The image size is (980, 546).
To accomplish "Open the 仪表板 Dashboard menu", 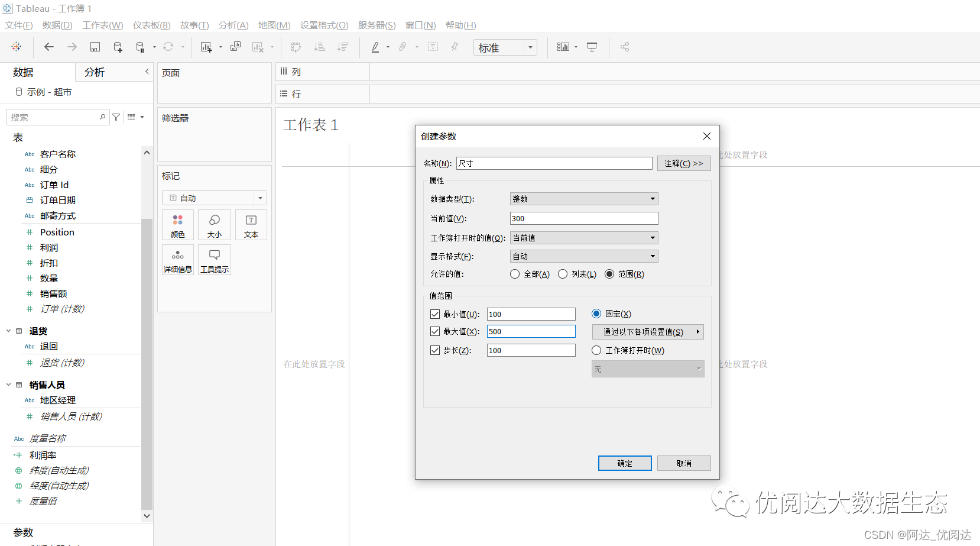I will 151,25.
